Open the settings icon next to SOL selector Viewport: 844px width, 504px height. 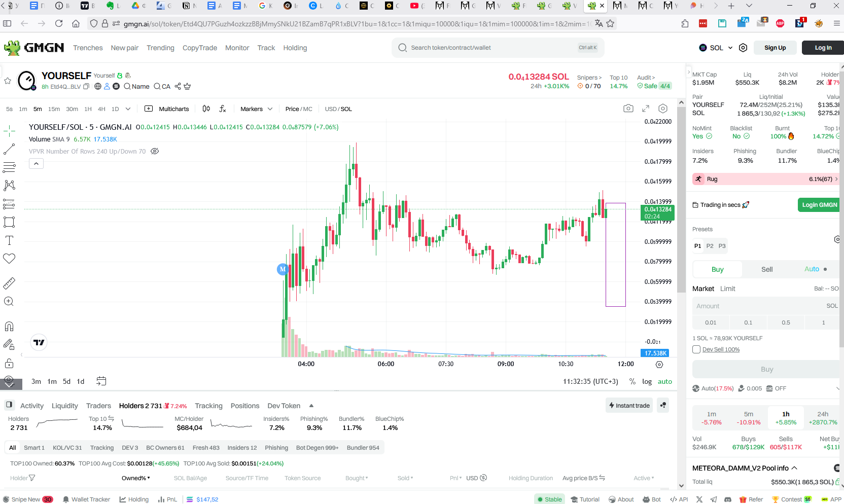coord(743,48)
